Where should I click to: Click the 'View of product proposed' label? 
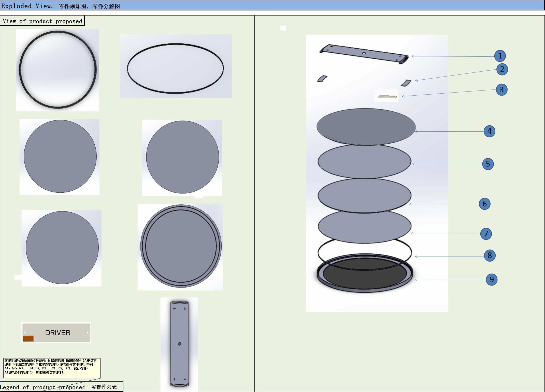(x=42, y=21)
